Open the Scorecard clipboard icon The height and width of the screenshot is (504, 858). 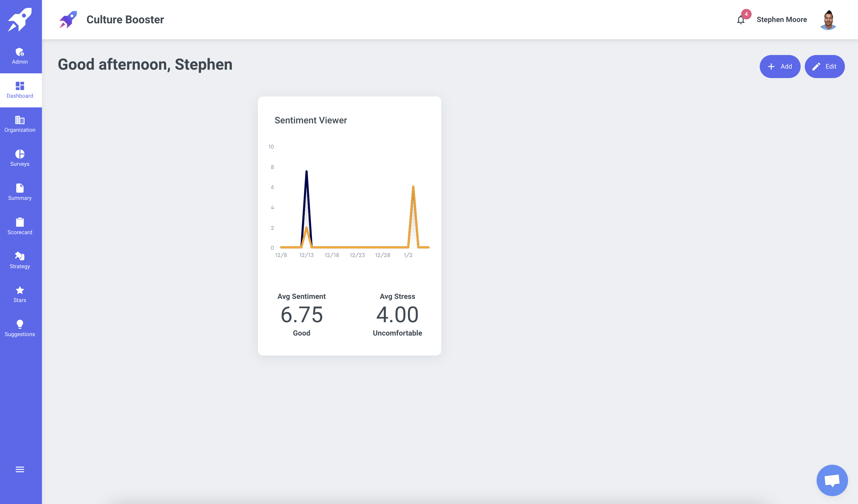pos(20,222)
